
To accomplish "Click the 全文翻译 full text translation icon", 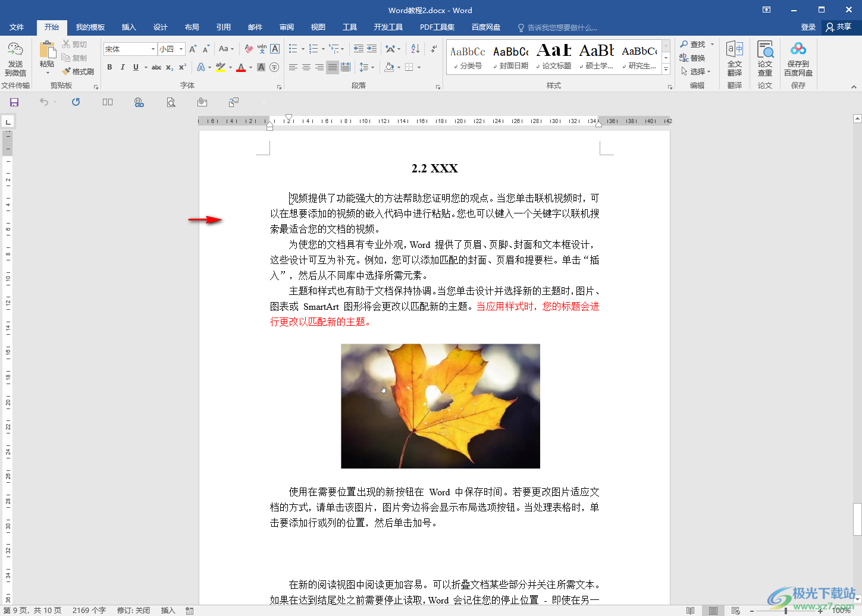I will click(x=735, y=59).
